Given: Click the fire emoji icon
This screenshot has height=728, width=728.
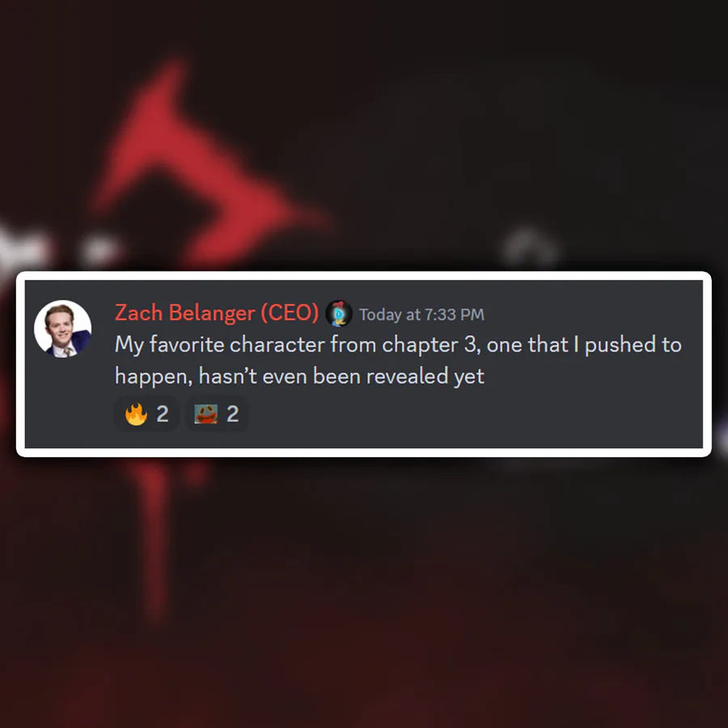Looking at the screenshot, I should pyautogui.click(x=136, y=414).
